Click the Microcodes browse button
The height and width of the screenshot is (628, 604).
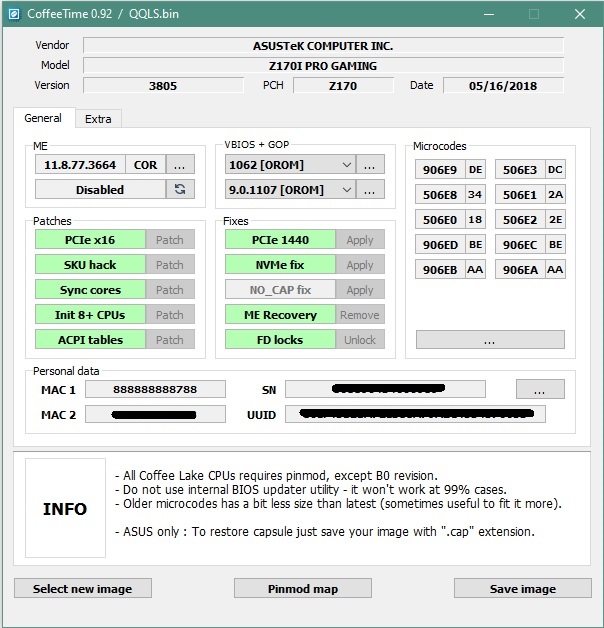click(x=490, y=340)
